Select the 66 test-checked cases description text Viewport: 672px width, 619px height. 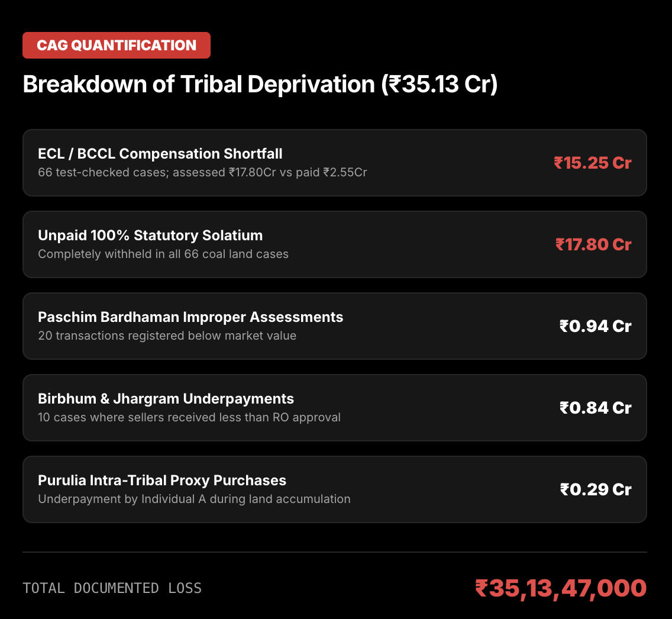point(202,172)
